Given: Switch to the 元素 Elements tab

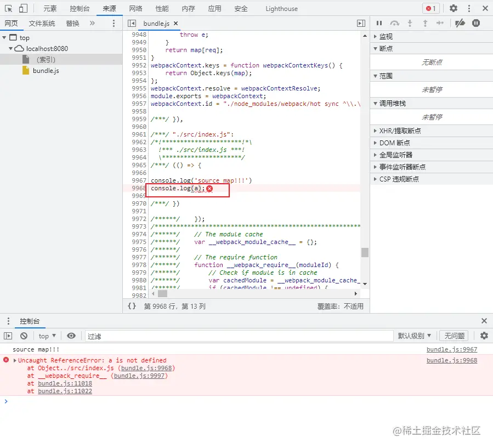Looking at the screenshot, I should click(50, 8).
